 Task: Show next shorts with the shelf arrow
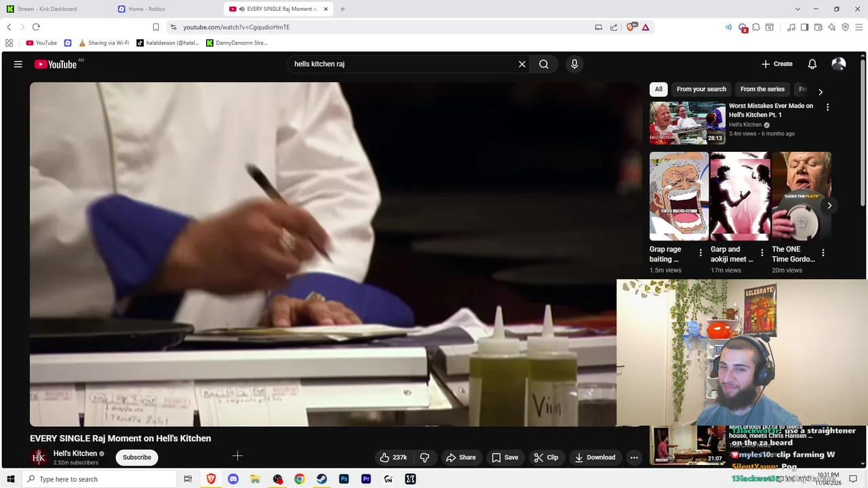[829, 205]
